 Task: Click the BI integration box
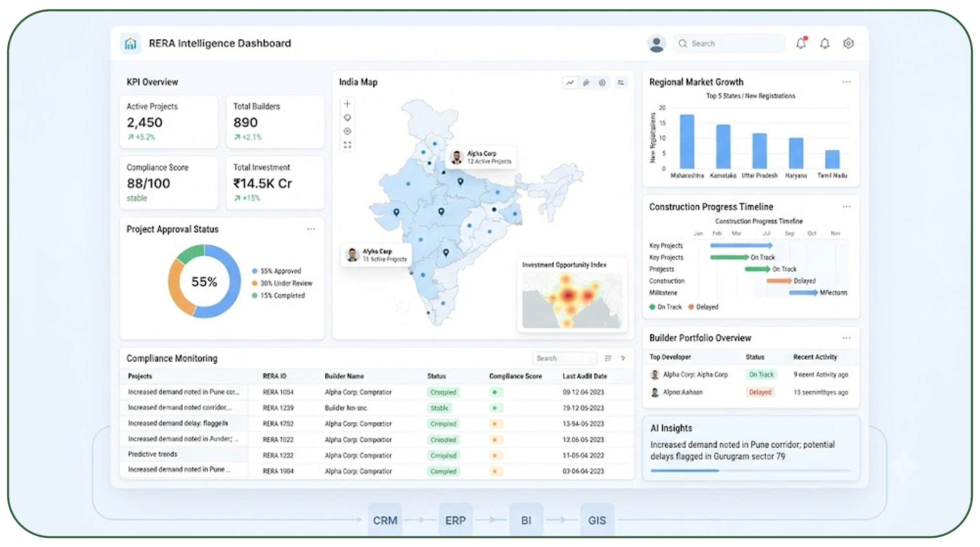click(x=526, y=520)
